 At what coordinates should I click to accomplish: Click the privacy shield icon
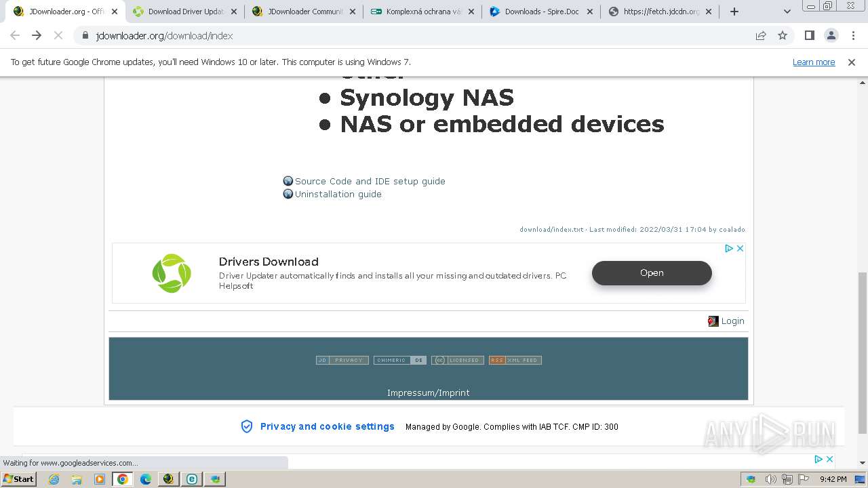point(247,426)
